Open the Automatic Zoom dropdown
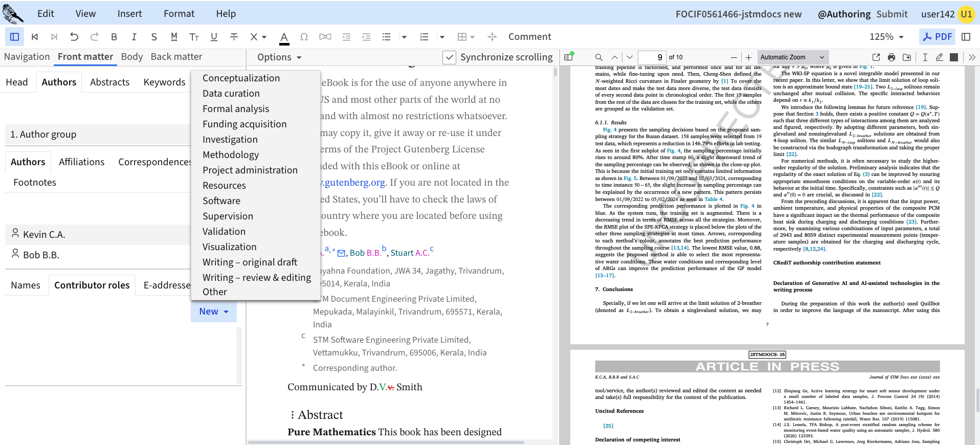980x445 pixels. pyautogui.click(x=792, y=57)
